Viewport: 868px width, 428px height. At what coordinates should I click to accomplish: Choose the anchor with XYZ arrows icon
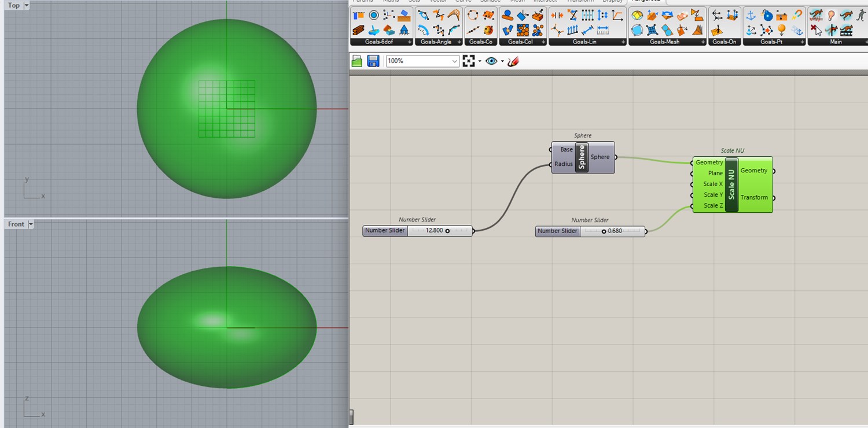click(751, 30)
